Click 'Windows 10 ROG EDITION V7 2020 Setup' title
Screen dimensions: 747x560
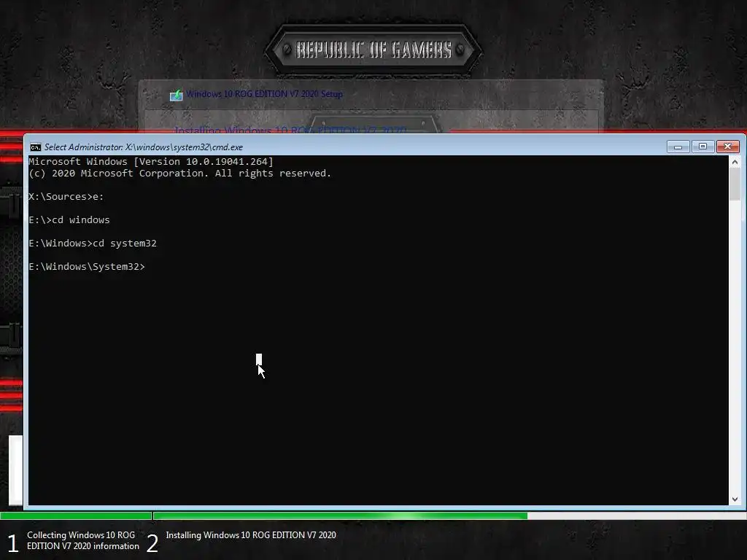point(264,94)
